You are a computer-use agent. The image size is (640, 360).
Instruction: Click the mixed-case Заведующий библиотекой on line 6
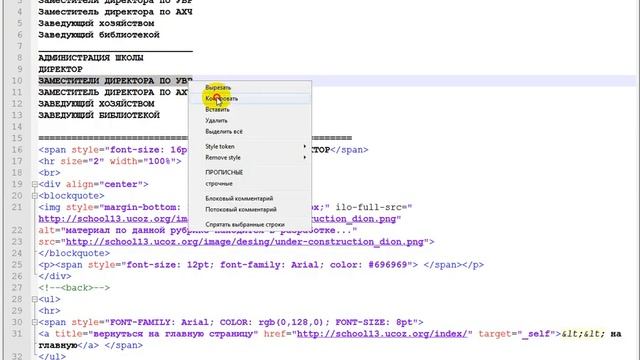[99, 35]
